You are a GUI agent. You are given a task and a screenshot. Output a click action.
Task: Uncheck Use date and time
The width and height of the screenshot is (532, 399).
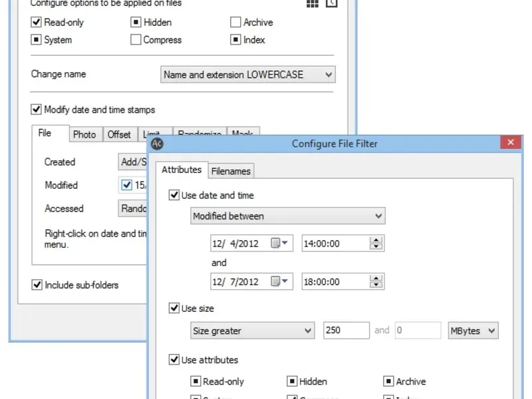(174, 195)
